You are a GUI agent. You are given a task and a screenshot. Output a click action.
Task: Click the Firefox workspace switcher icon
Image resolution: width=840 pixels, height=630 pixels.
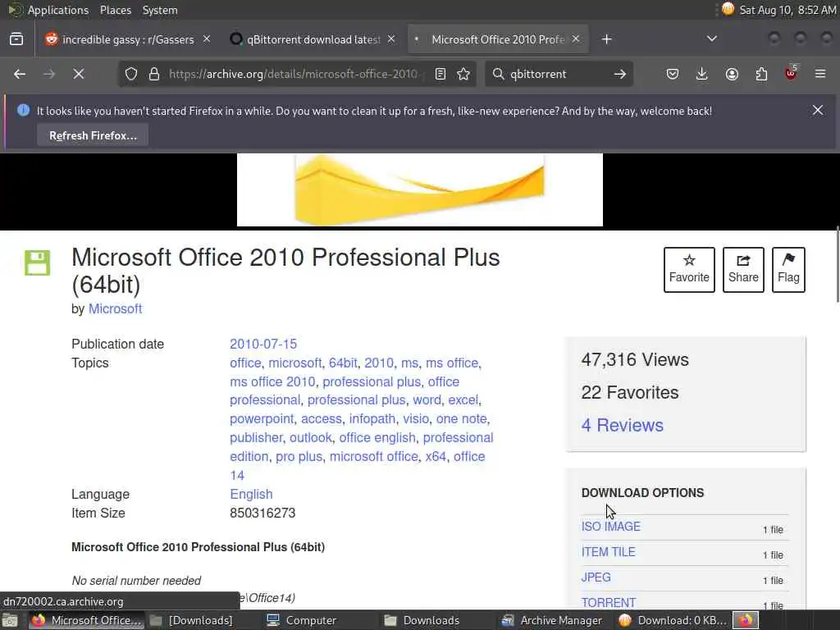pos(746,620)
